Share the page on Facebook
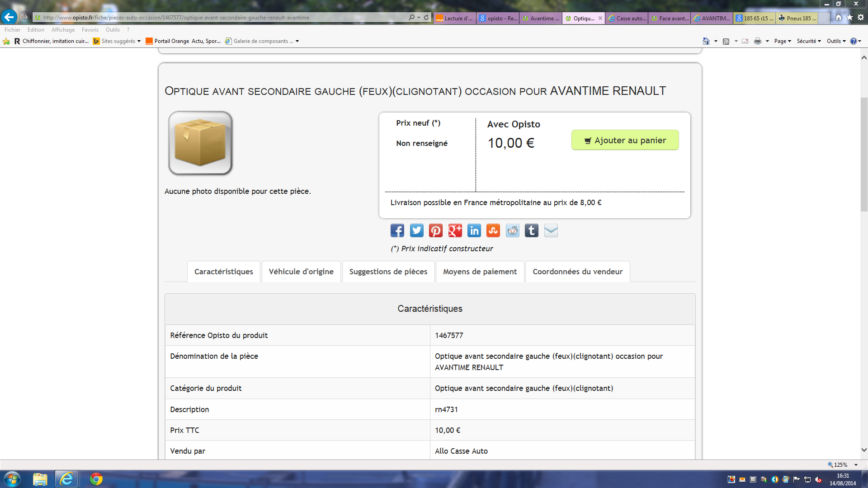The width and height of the screenshot is (868, 488). pyautogui.click(x=397, y=231)
